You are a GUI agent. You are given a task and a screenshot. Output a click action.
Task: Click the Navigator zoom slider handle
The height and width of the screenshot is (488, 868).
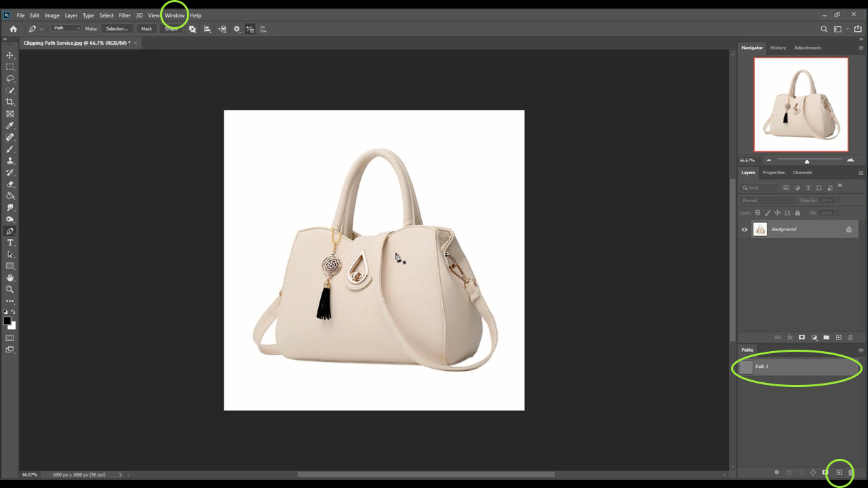[x=806, y=161]
